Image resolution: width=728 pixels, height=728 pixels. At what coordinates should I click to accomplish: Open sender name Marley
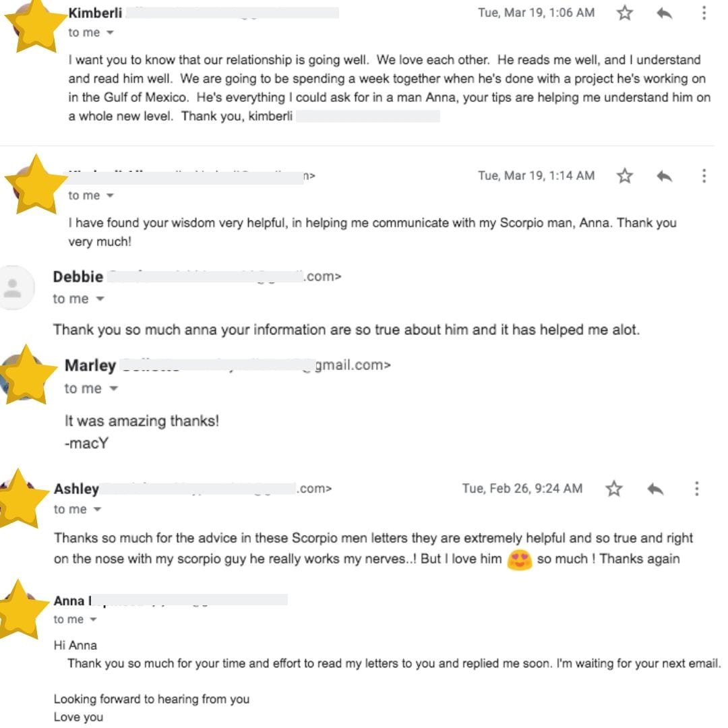click(90, 365)
